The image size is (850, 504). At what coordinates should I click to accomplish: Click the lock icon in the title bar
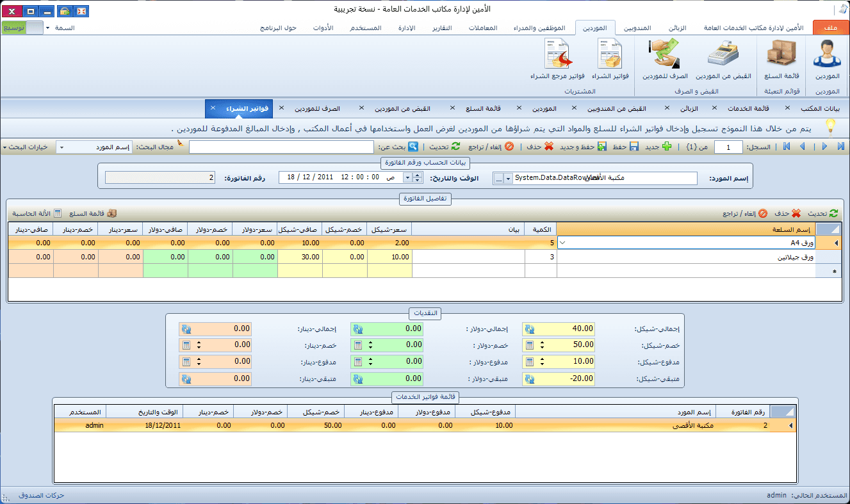click(65, 11)
